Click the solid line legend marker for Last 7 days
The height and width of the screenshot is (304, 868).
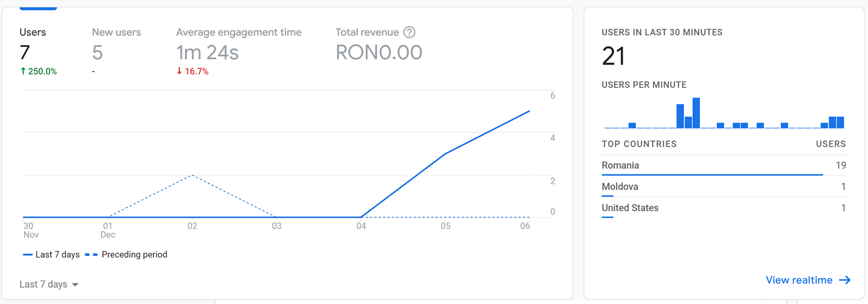27,255
